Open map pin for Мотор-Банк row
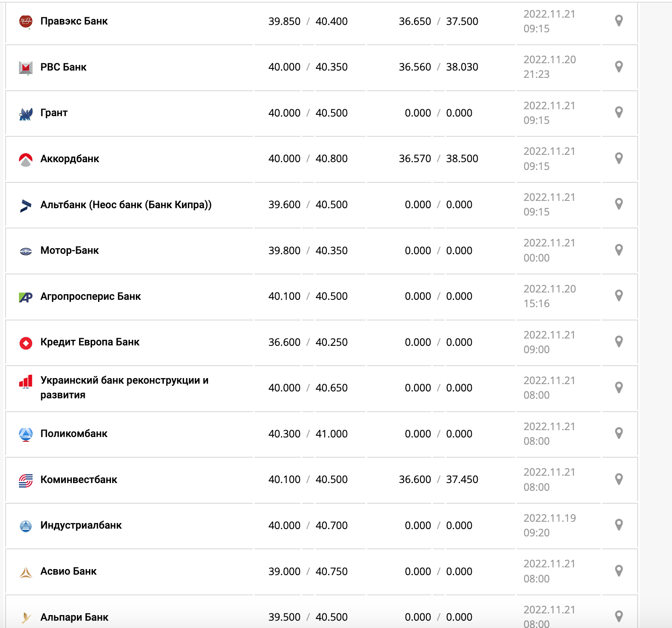Viewport: 672px width, 628px height. click(619, 250)
